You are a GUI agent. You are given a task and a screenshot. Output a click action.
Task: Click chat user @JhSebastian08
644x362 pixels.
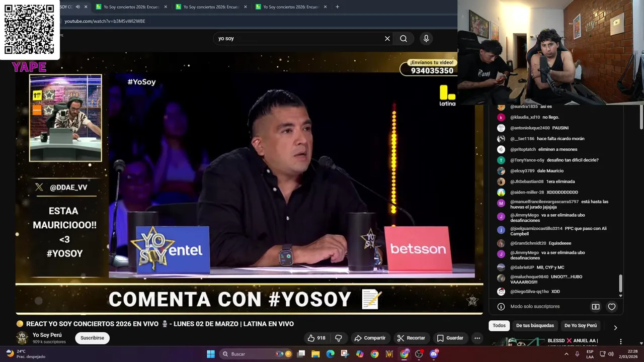pos(527,182)
